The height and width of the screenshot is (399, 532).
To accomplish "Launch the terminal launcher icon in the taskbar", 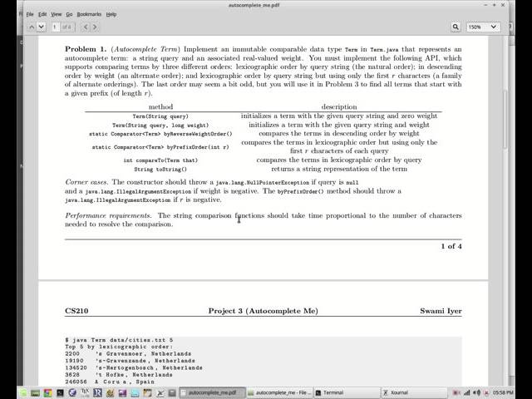I will (x=60, y=393).
